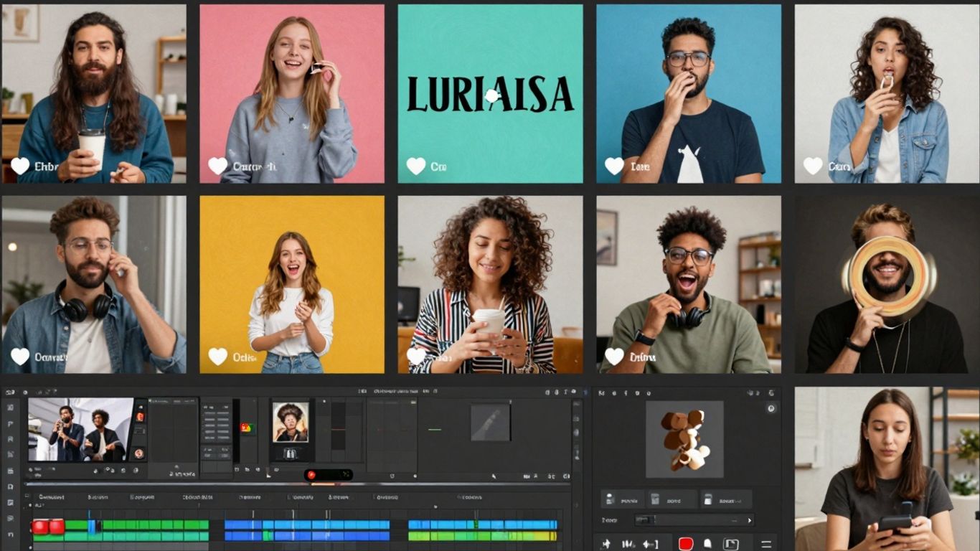Screen dimensions: 980x551
Task: Click the red record button in the transport bar
Action: (x=685, y=544)
